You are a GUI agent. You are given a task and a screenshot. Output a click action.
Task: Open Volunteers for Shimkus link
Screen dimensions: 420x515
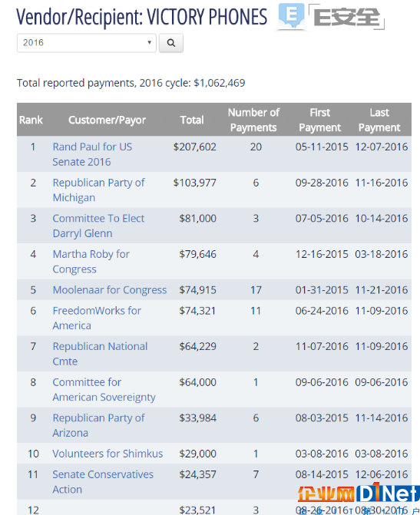(x=107, y=454)
